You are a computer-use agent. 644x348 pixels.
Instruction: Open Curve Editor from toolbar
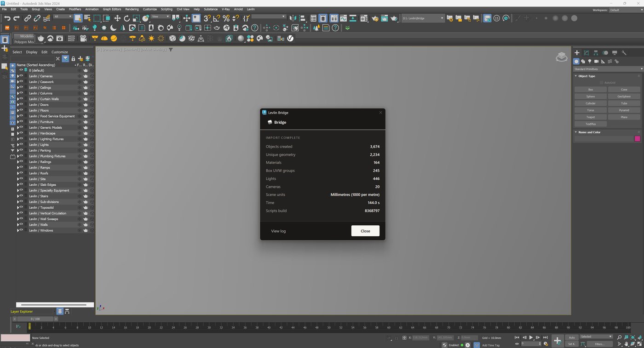343,18
